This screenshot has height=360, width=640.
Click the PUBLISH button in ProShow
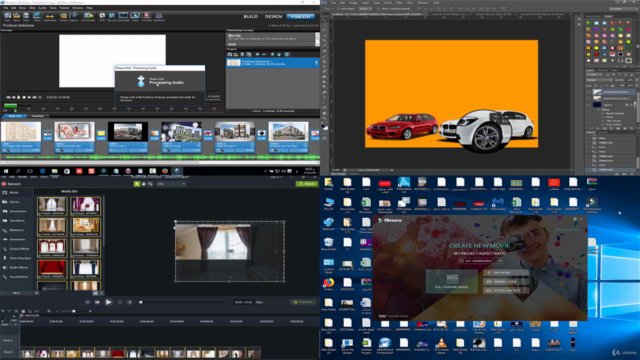pyautogui.click(x=300, y=16)
